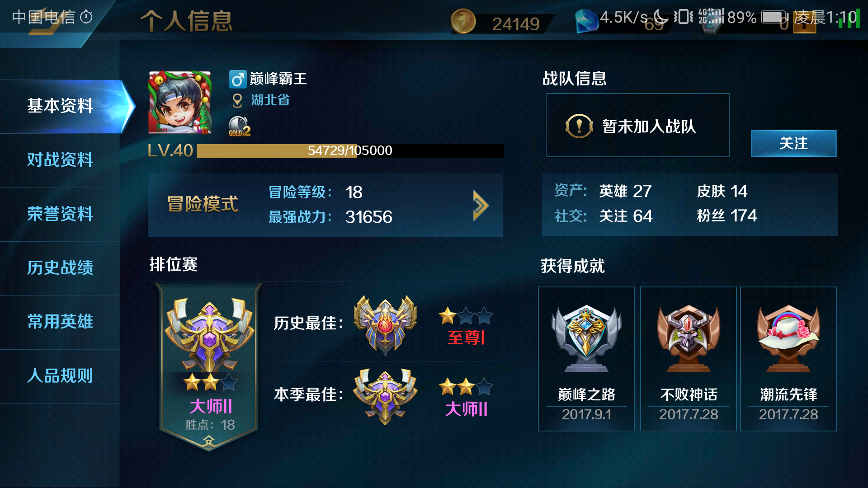Tap the 历史最佳 至尊 rank emblem
This screenshot has width=868, height=488.
click(385, 324)
